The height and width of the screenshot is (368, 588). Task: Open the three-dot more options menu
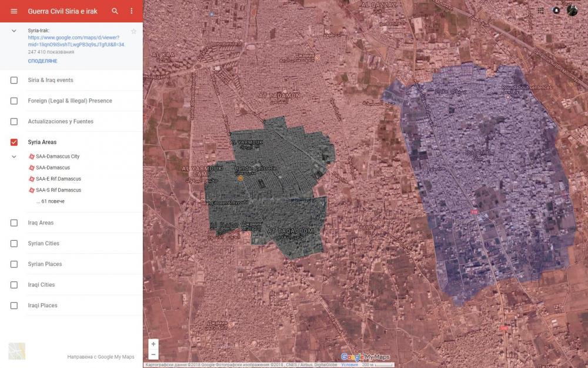pos(132,11)
